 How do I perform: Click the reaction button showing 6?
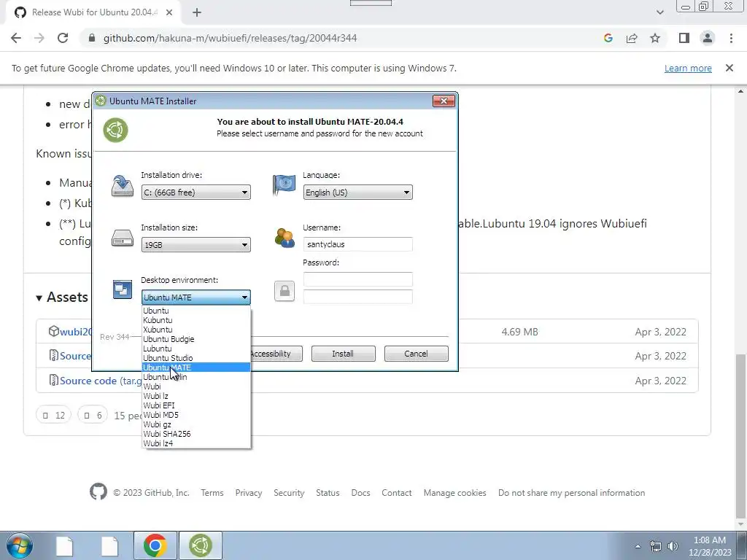click(x=93, y=415)
